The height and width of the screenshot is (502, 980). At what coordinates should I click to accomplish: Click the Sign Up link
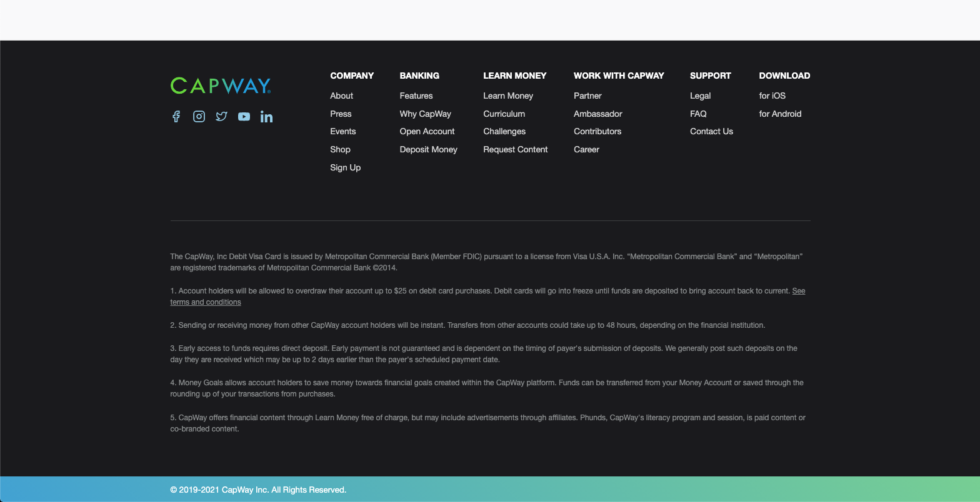(x=346, y=167)
